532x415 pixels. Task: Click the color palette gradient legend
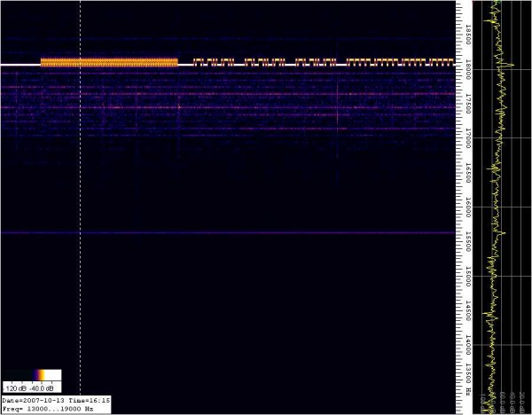(x=33, y=375)
